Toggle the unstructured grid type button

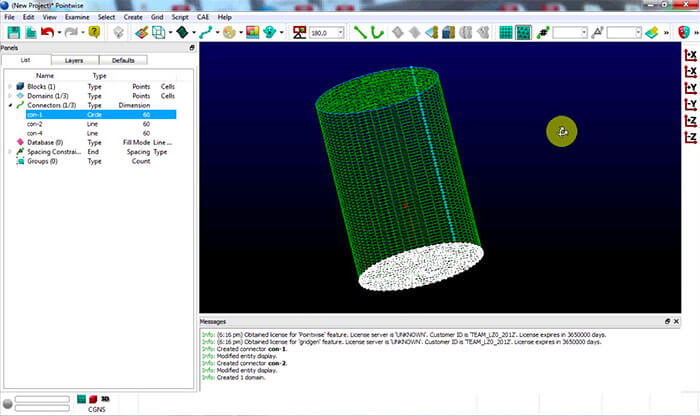click(x=523, y=32)
